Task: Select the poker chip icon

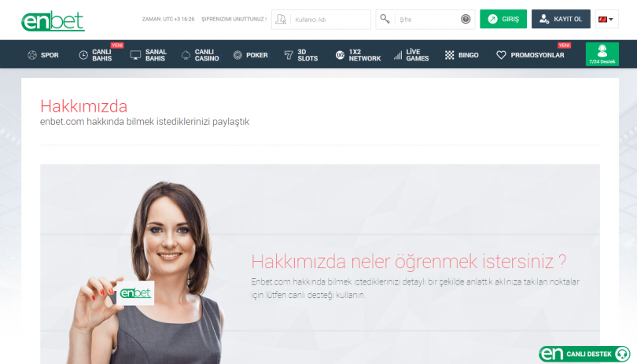Action: point(237,55)
